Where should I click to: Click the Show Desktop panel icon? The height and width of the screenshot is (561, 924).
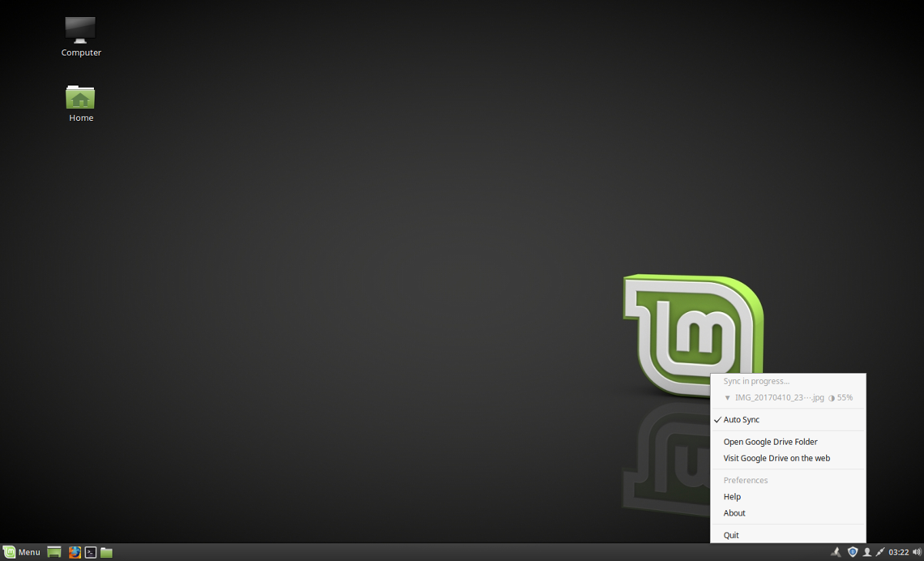[54, 552]
